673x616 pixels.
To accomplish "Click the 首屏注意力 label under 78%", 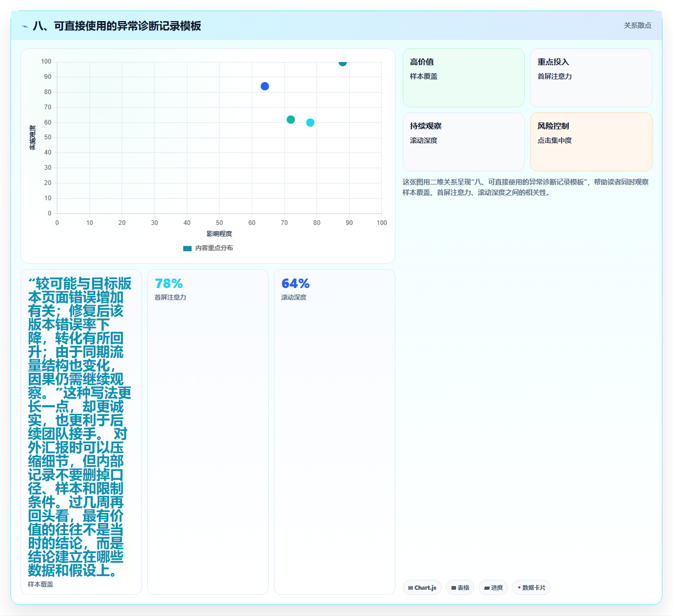I will (x=170, y=297).
